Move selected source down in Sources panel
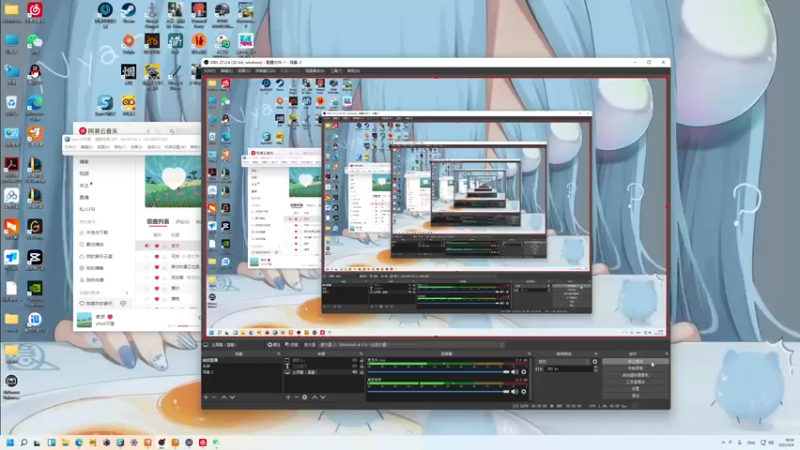This screenshot has width=800, height=450. (323, 397)
